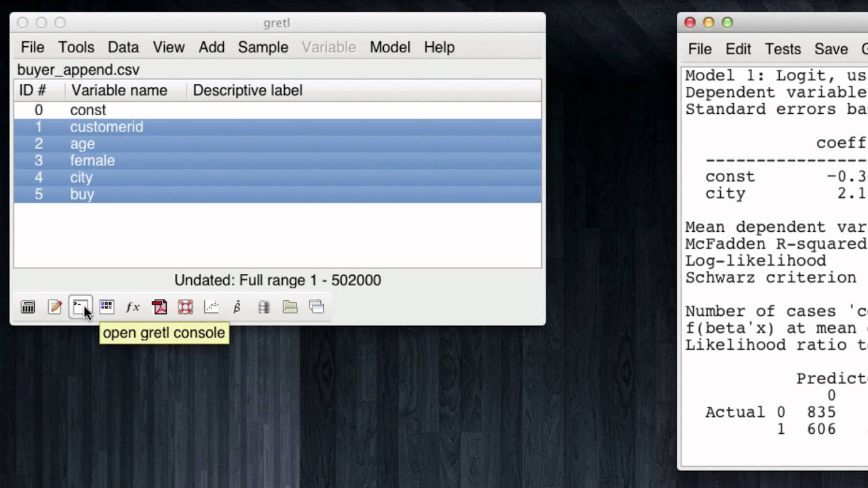Click the beta-hat OLS model icon
Image resolution: width=868 pixels, height=488 pixels.
(x=237, y=307)
